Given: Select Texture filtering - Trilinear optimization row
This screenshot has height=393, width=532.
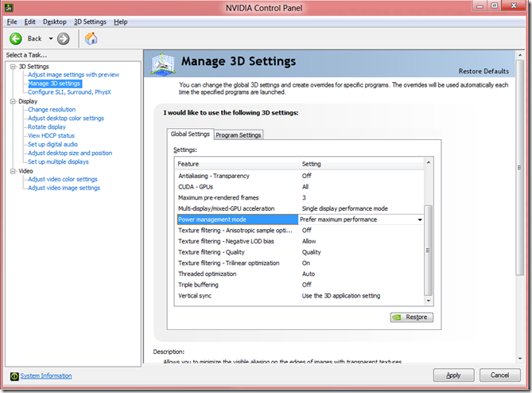Looking at the screenshot, I should click(300, 263).
